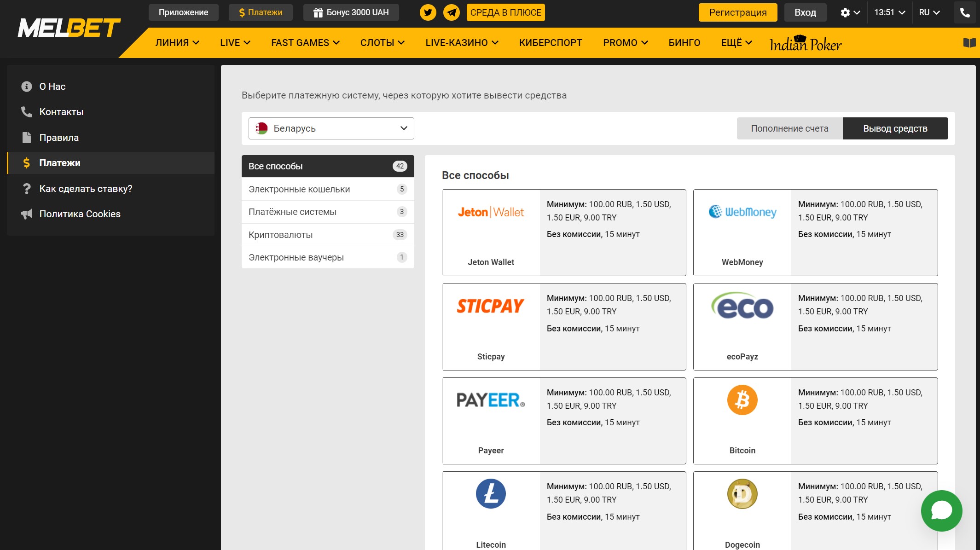This screenshot has width=980, height=550.
Task: Switch to Вывод средств mode
Action: pos(895,128)
